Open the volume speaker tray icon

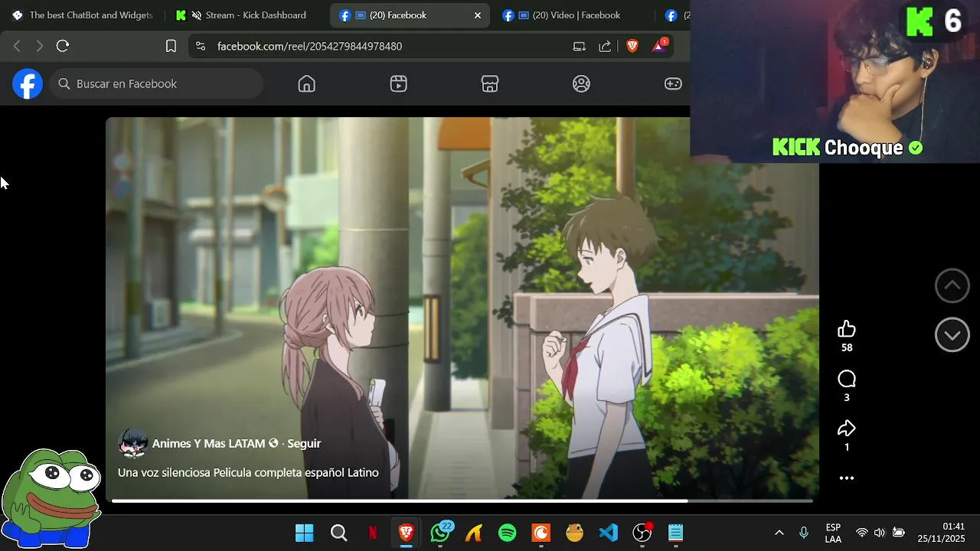tap(879, 533)
